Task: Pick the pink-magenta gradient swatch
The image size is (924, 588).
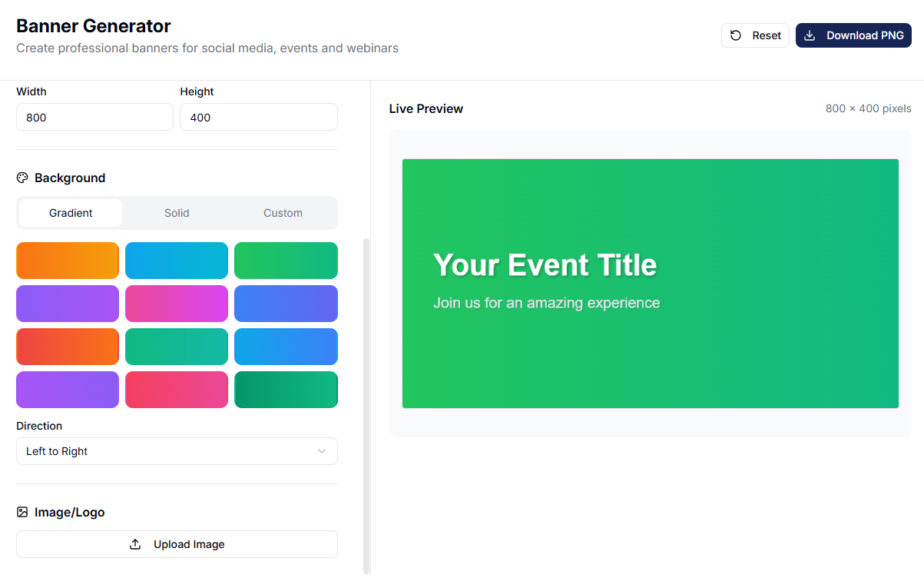Action: (177, 304)
